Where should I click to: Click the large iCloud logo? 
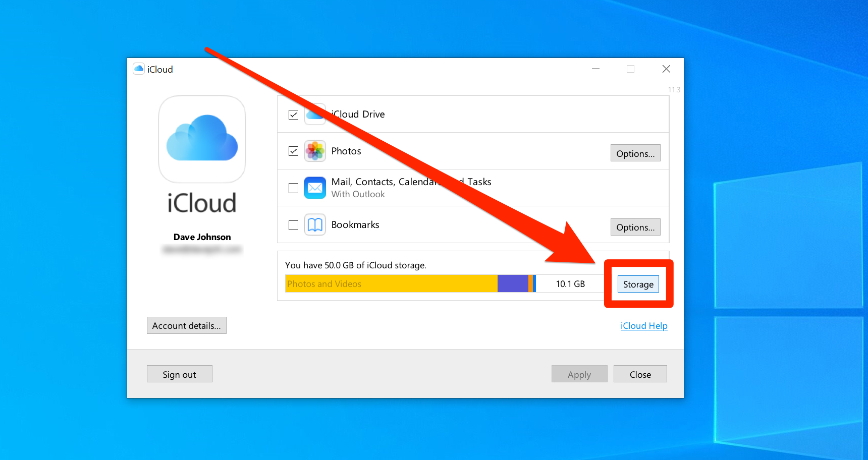click(x=202, y=139)
